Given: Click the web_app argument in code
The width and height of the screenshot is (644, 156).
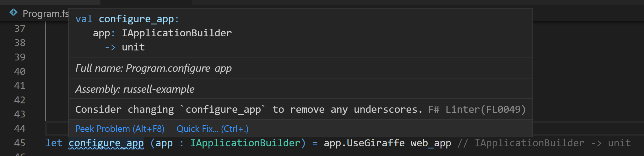Looking at the screenshot, I should tap(431, 143).
